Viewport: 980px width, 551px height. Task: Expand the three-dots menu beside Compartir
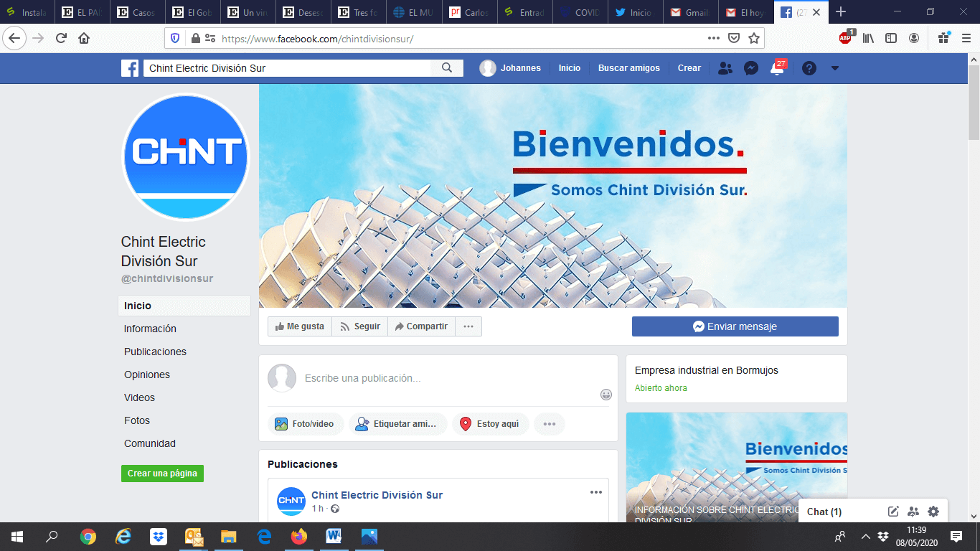(x=468, y=326)
